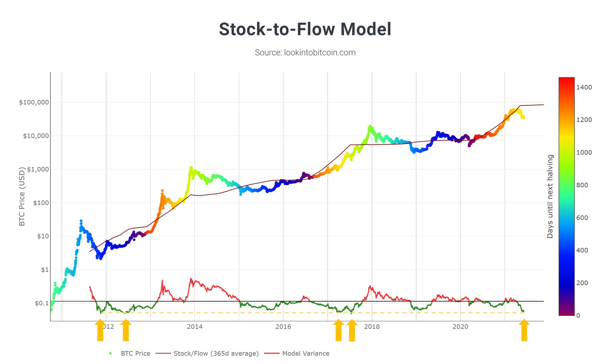Click the $100,000 y-axis label
Image resolution: width=615 pixels, height=364 pixels.
(x=34, y=102)
